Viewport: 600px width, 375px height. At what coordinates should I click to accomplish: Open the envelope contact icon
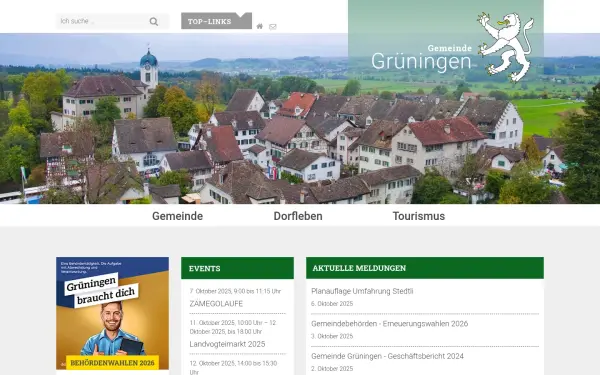point(273,27)
